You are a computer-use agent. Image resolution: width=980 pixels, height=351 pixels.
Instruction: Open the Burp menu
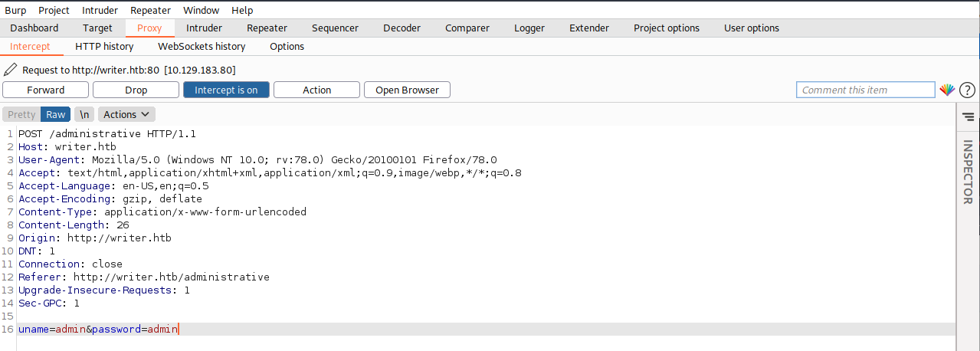coord(16,10)
